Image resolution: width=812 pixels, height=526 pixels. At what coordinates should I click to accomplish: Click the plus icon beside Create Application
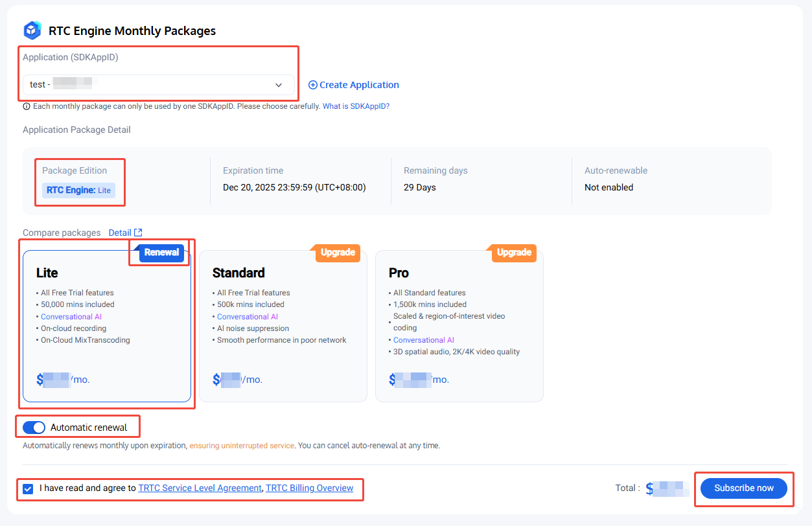[312, 85]
